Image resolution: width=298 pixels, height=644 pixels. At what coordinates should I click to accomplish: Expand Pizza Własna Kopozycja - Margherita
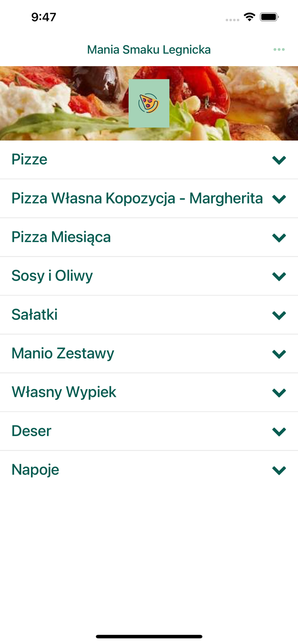pyautogui.click(x=279, y=198)
